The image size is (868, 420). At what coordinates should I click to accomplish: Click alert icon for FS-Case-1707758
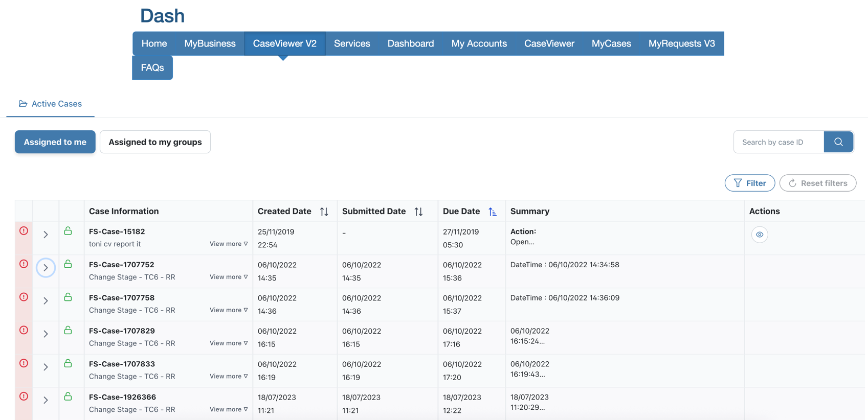(24, 297)
